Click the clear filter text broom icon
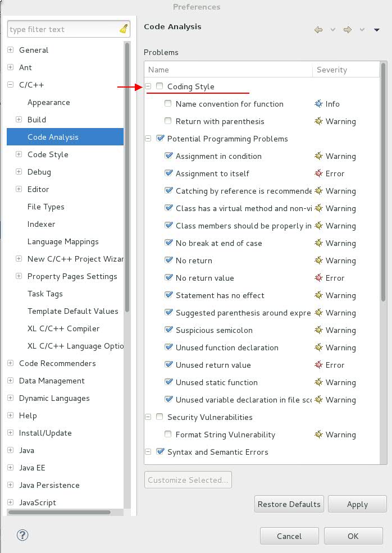 coord(124,29)
